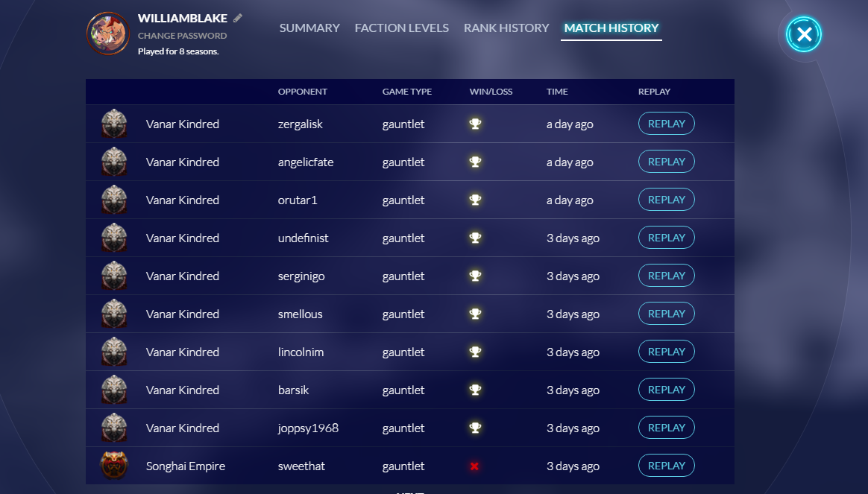This screenshot has height=494, width=868.
Task: Click Vanar faction crest in orutar1 row
Action: (114, 200)
